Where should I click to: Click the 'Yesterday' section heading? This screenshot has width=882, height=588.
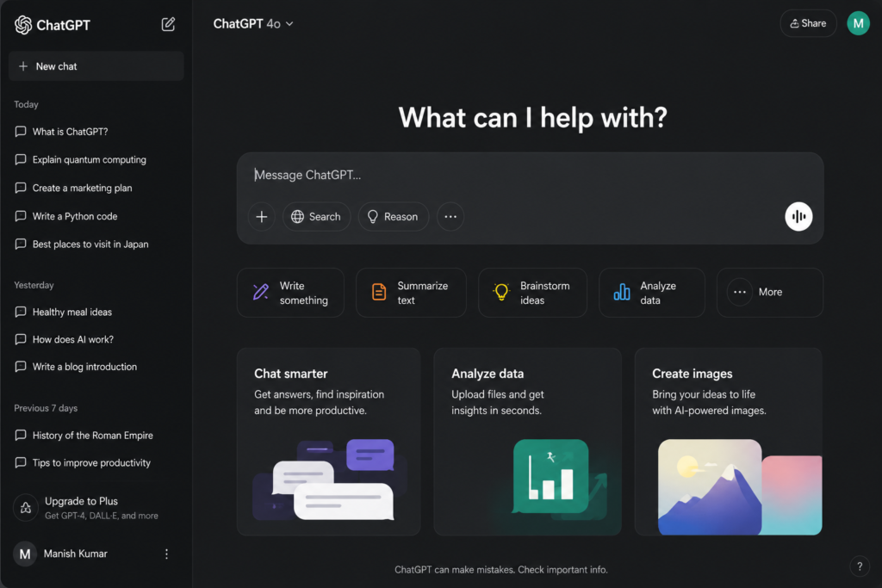tap(34, 285)
